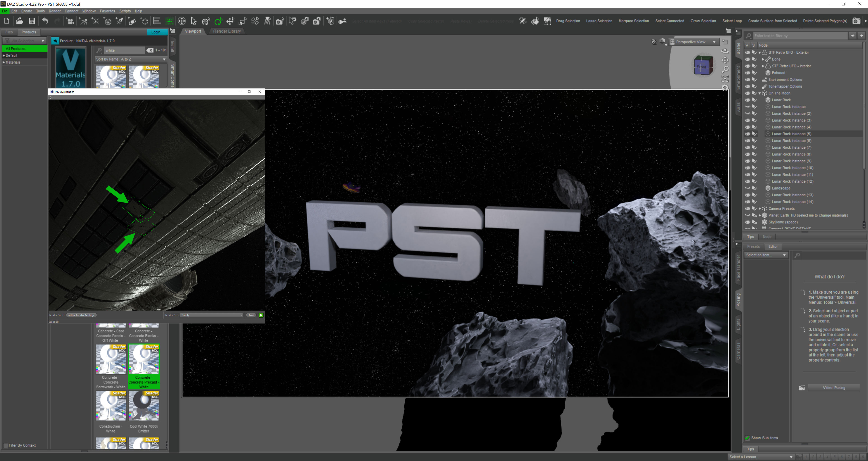Click the Render camera icon at toolbar right
Screen dimensions: 868x461
pos(856,21)
